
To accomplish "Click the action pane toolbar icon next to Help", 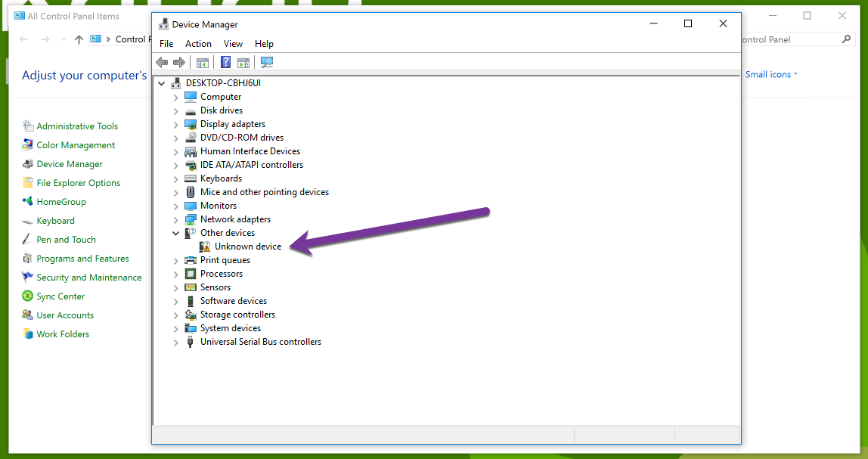I will pyautogui.click(x=243, y=63).
